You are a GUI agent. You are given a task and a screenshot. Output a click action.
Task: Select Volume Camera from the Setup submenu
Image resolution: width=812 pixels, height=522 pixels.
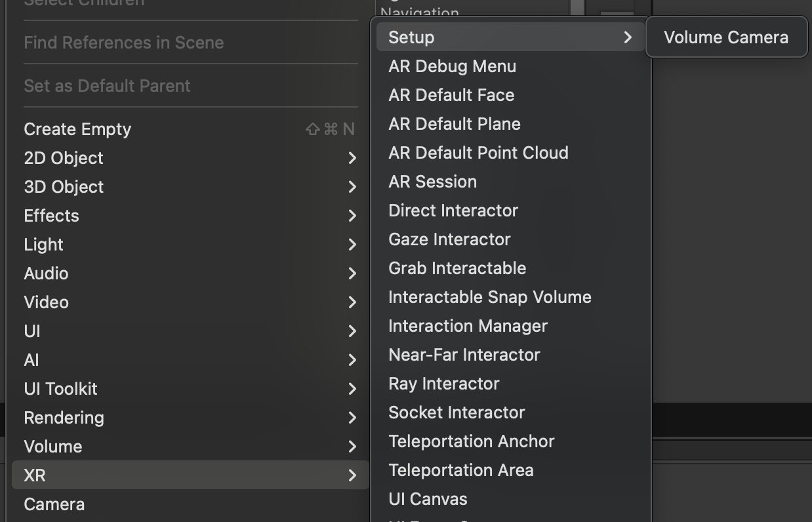click(x=725, y=37)
